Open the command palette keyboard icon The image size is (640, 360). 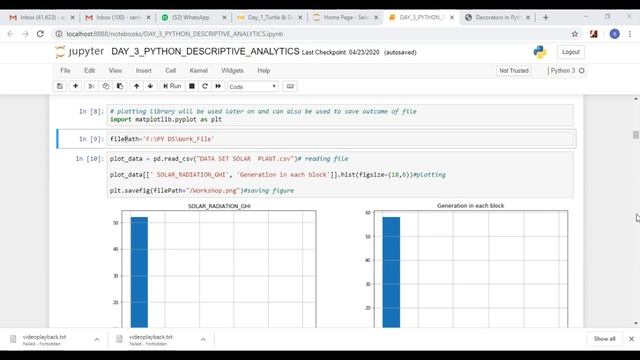pyautogui.click(x=290, y=86)
